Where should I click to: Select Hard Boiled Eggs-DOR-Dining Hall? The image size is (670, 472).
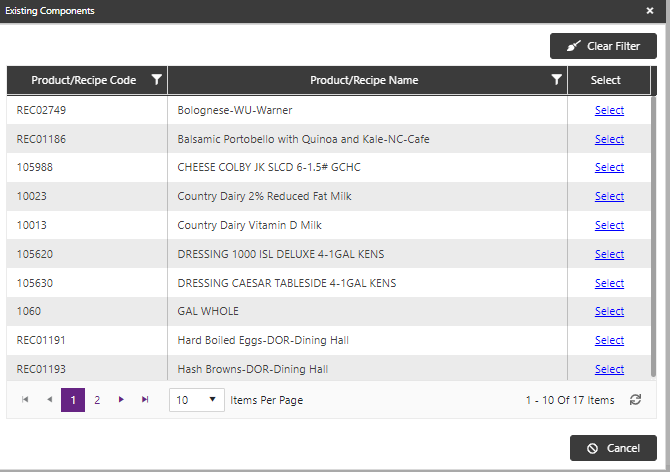tap(609, 340)
